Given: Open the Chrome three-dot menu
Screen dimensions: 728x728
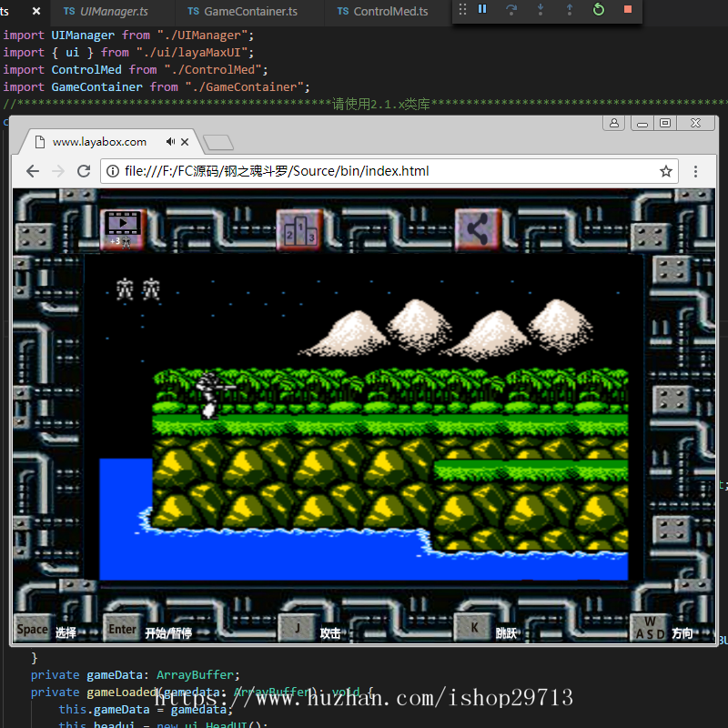Looking at the screenshot, I should pos(696,171).
